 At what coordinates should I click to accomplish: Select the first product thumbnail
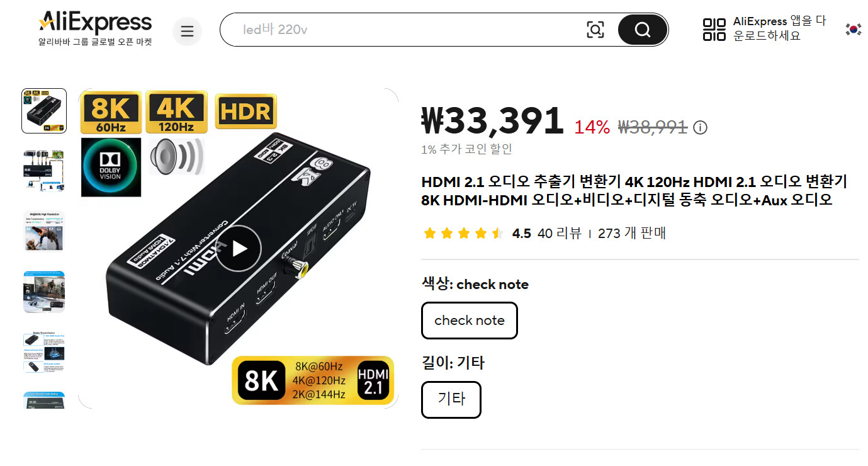pos(44,111)
